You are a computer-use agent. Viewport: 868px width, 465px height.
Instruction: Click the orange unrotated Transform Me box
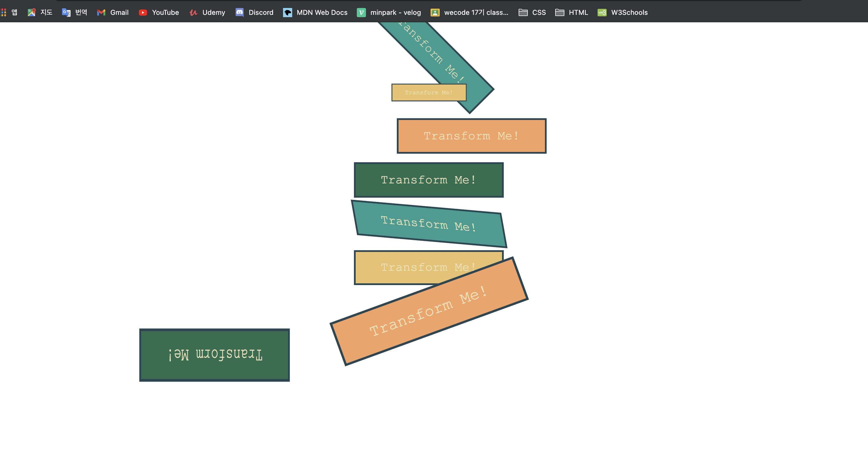pos(471,136)
